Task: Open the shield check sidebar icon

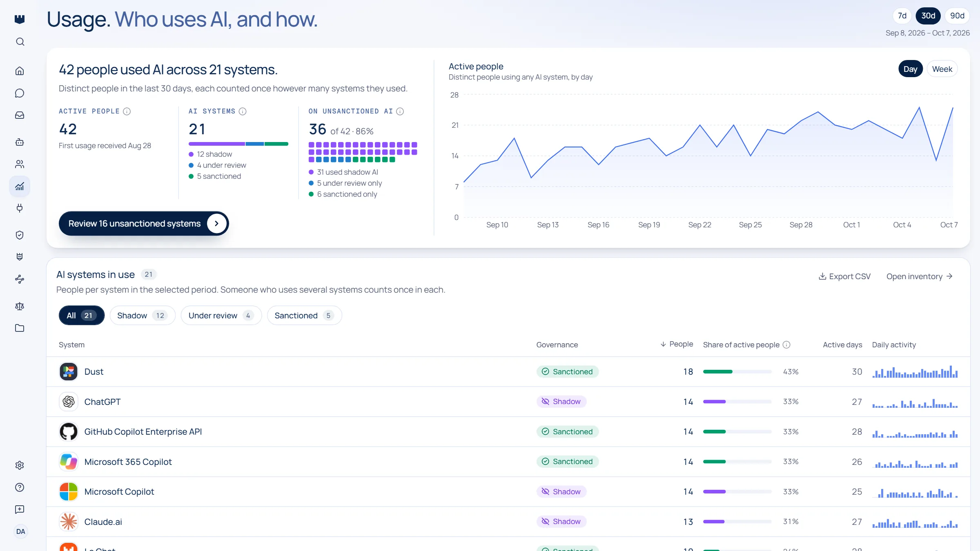Action: click(x=20, y=235)
